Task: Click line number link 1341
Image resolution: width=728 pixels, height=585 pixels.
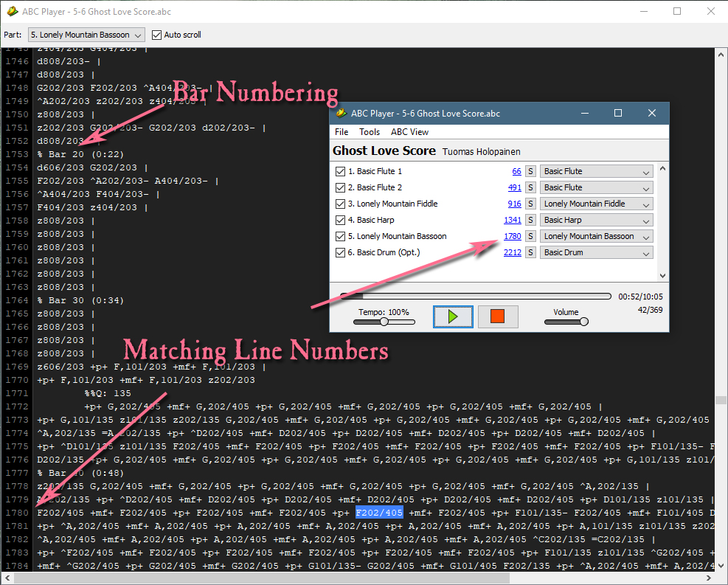Action: tap(513, 220)
